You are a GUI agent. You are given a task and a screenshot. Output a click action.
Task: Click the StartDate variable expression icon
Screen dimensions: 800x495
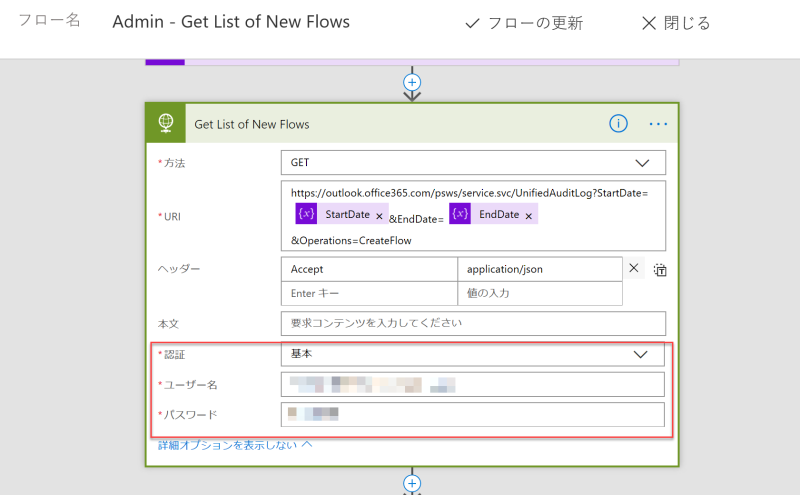pyautogui.click(x=306, y=214)
